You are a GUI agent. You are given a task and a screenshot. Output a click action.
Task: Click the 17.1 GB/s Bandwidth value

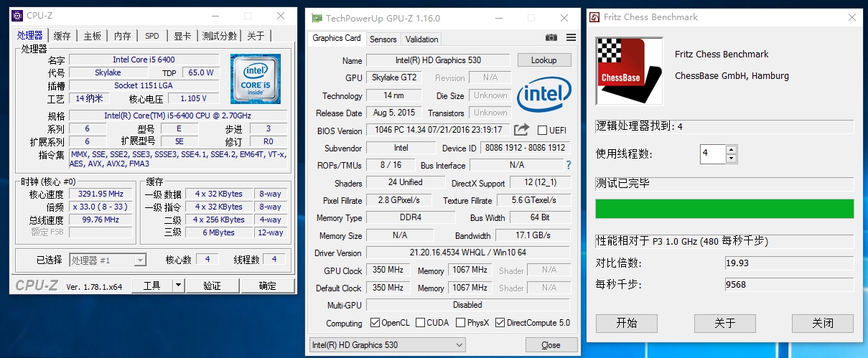533,235
